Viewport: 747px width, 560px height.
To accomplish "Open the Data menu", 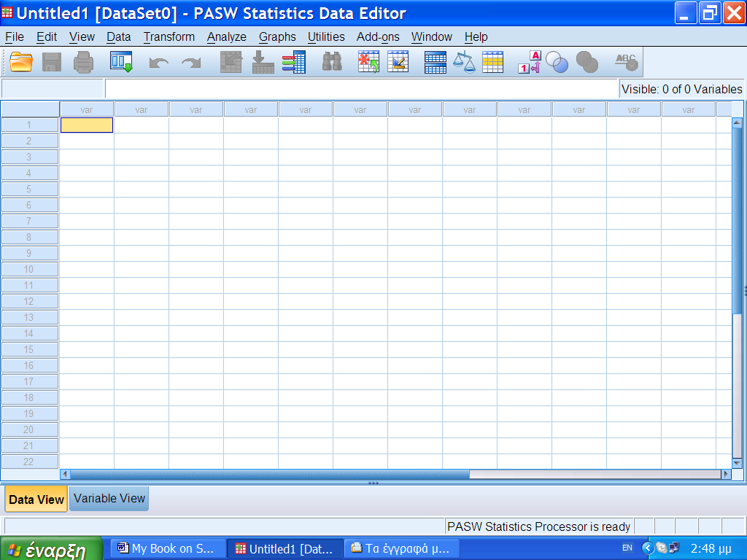I will tap(119, 36).
